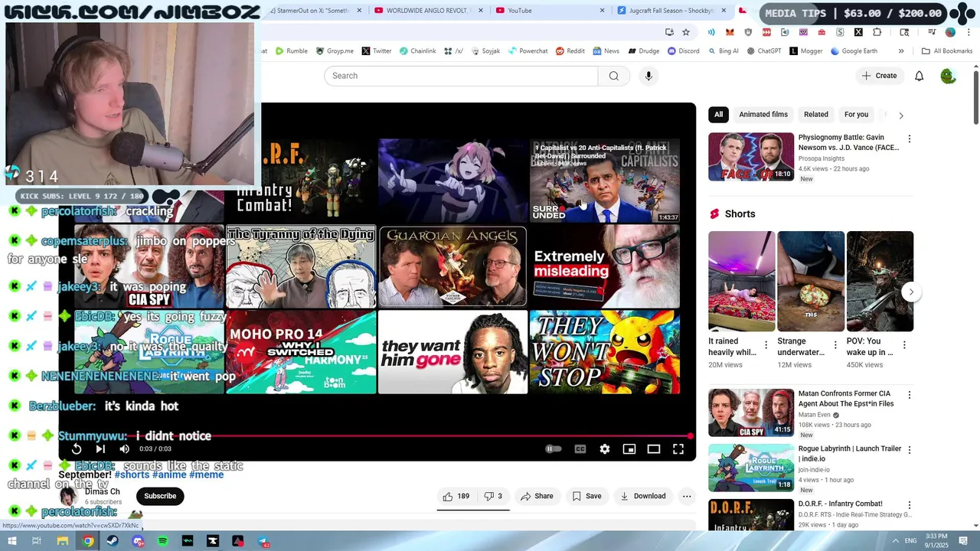Viewport: 980px width, 551px height.
Task: Open the Physiognomy Battle video thumbnail
Action: (x=751, y=157)
